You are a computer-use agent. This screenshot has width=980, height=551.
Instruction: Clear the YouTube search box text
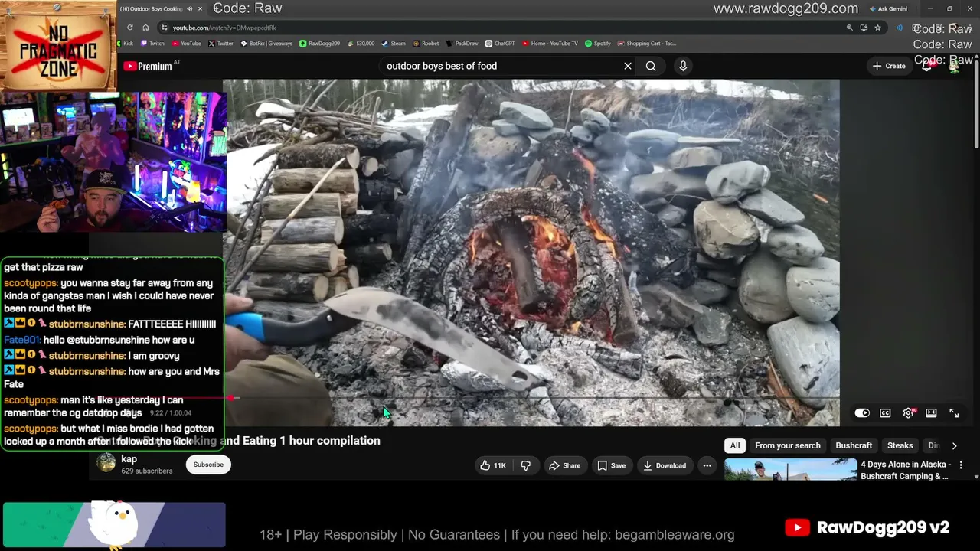coord(628,66)
